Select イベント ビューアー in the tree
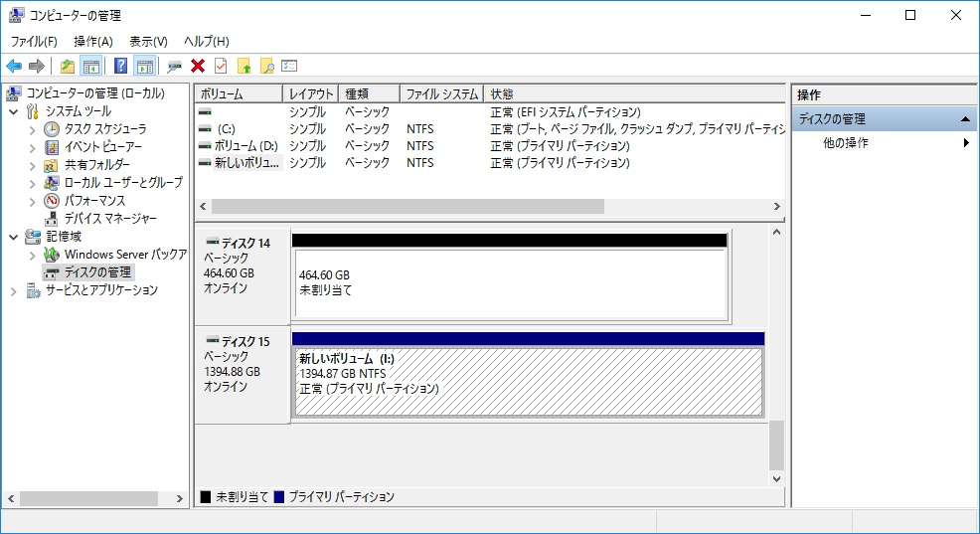Viewport: 980px width, 534px height. pyautogui.click(x=103, y=147)
